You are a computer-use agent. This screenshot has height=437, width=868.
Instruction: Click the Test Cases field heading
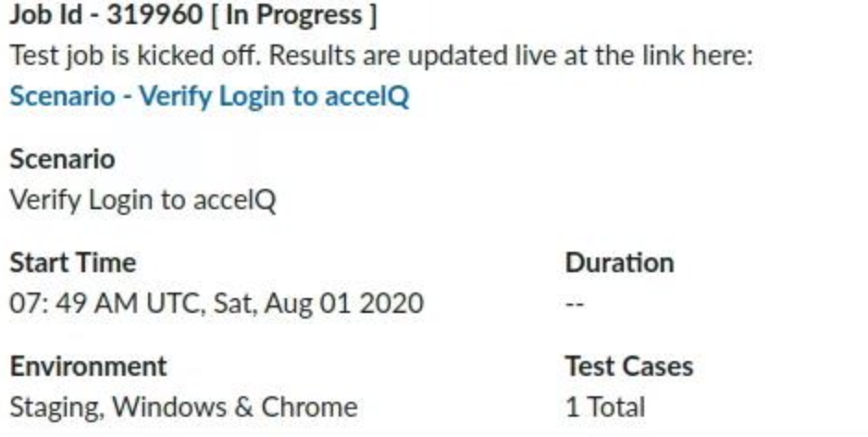point(629,366)
